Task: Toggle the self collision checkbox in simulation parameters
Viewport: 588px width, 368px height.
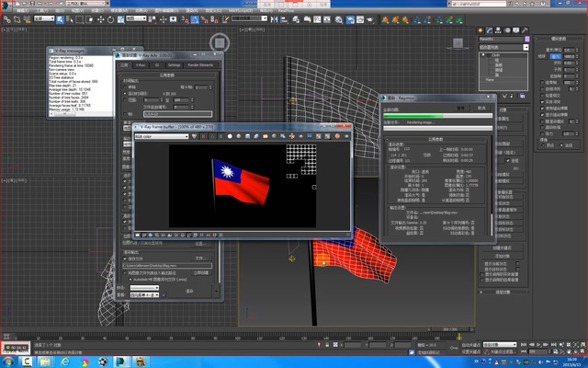Action: (x=542, y=89)
